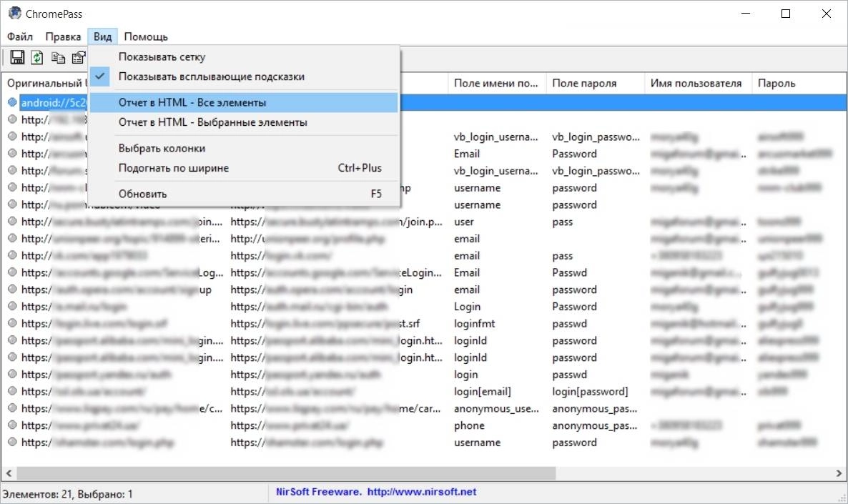Sort by 'Поле имени по...' column header
The image size is (848, 504).
point(497,83)
